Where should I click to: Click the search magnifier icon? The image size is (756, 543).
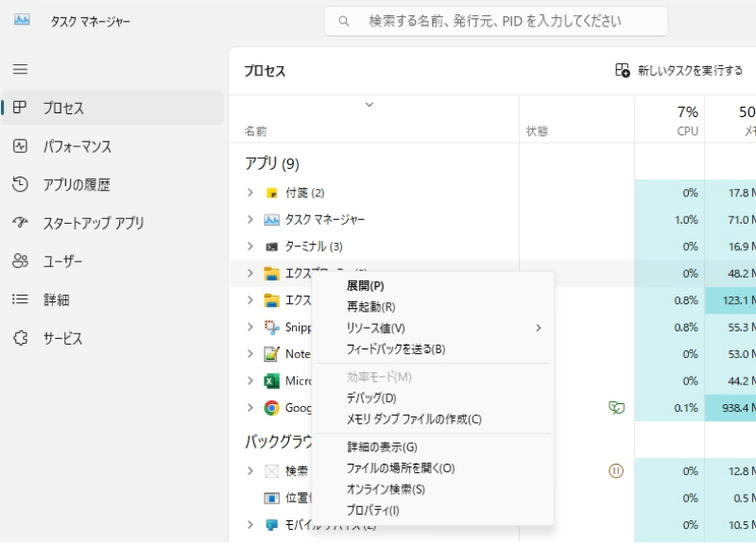343,21
